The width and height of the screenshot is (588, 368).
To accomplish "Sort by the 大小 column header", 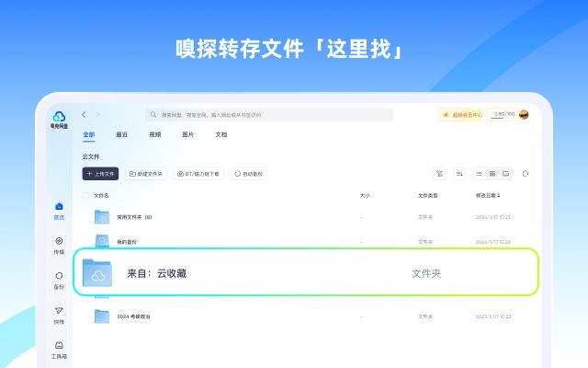I will (x=365, y=195).
